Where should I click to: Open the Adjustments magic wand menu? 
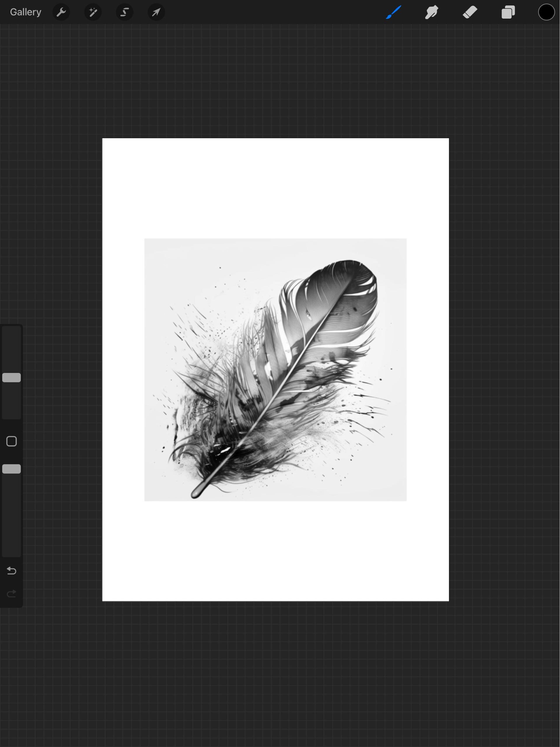(93, 12)
